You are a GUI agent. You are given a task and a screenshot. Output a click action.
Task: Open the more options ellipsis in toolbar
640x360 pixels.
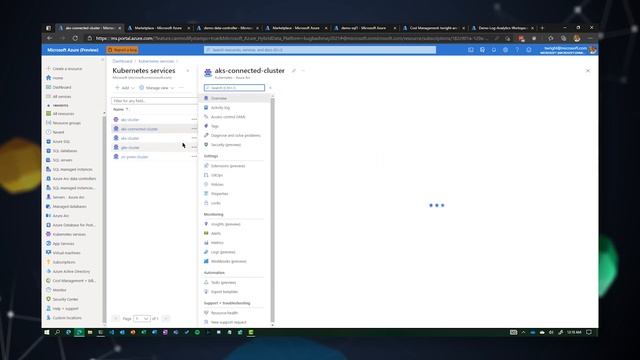pos(181,88)
